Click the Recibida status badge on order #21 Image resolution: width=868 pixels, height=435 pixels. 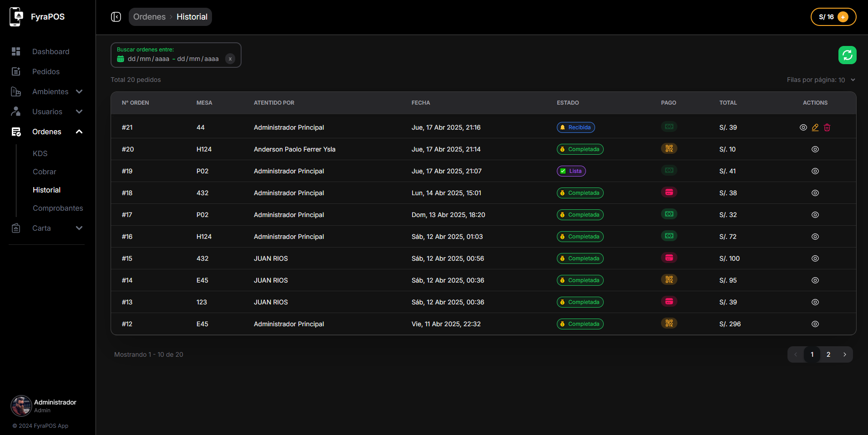tap(576, 127)
